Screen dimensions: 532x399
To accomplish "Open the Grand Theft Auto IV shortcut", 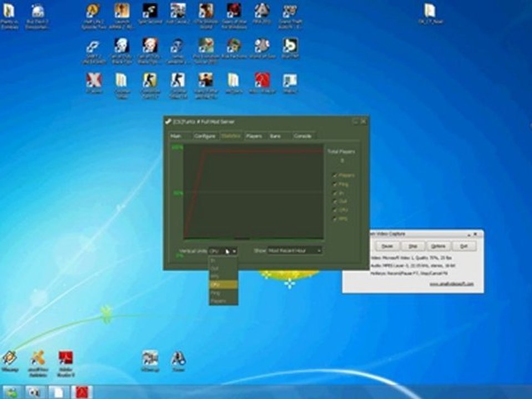I will coord(290,16).
